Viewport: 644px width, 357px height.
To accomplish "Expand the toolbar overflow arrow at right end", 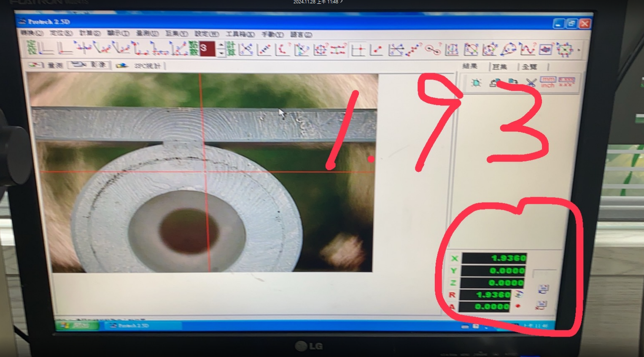I will click(x=579, y=50).
